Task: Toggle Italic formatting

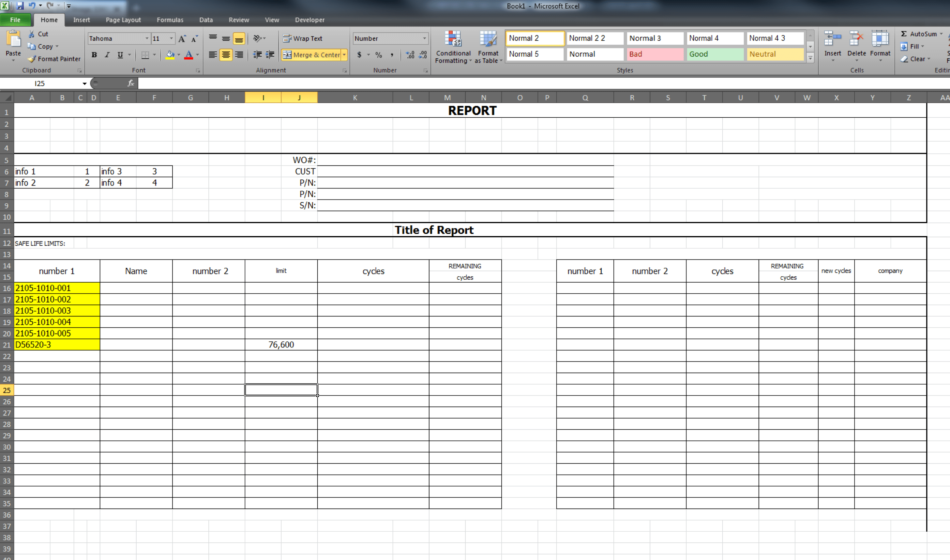Action: pos(107,55)
